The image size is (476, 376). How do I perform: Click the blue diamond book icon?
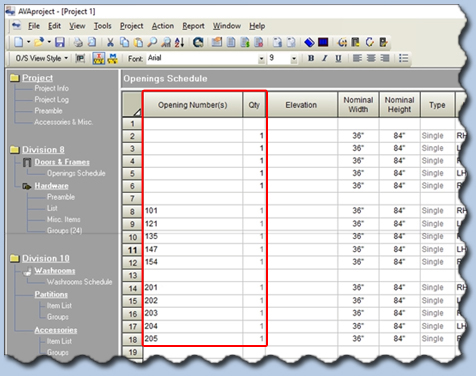(309, 42)
